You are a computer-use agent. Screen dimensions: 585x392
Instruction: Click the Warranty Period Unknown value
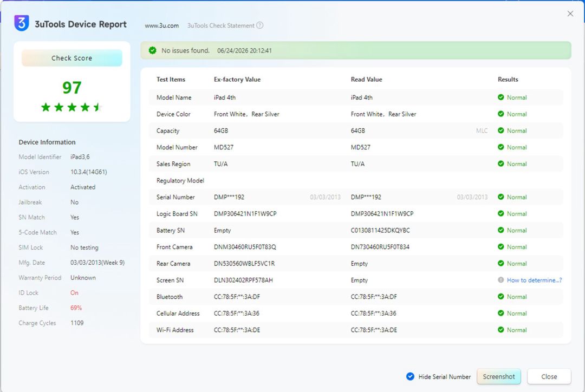pos(83,278)
